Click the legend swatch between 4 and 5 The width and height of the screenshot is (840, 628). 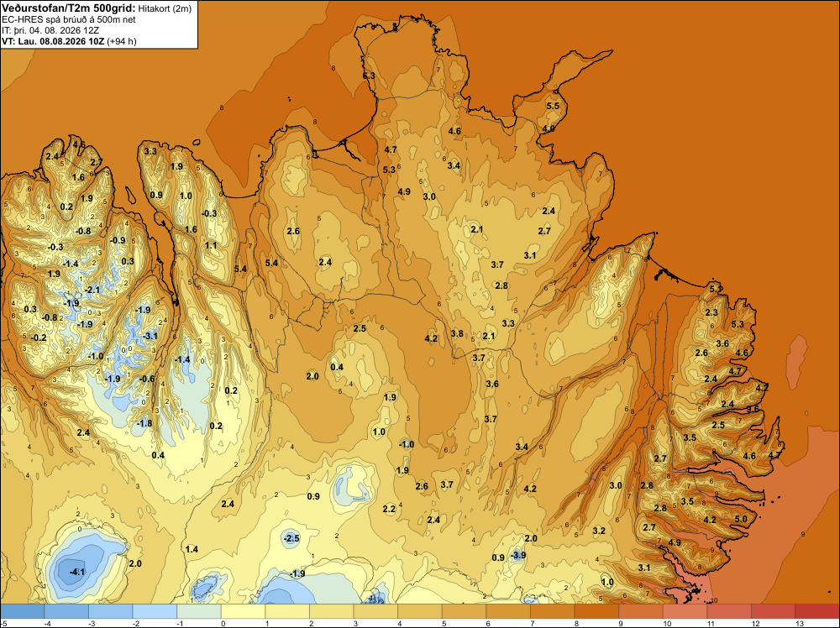click(x=420, y=611)
